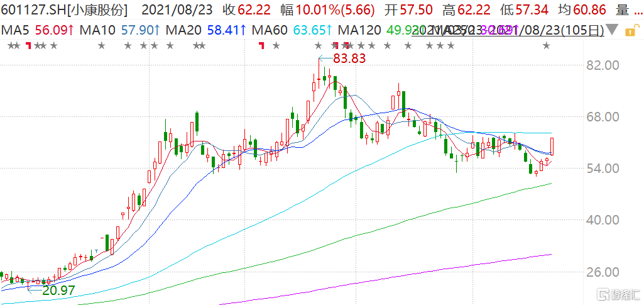Click the header date 2021/08/23

(177, 10)
